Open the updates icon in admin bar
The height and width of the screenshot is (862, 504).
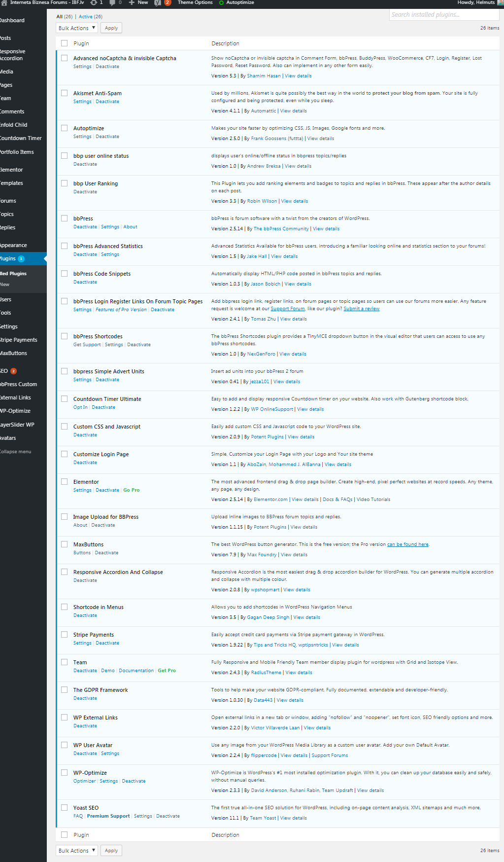94,2
